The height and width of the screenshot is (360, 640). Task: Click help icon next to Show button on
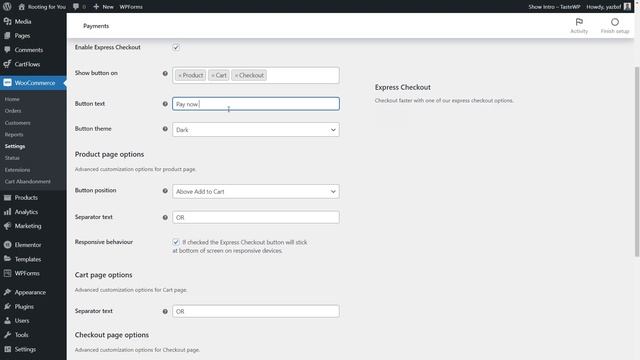(x=165, y=73)
